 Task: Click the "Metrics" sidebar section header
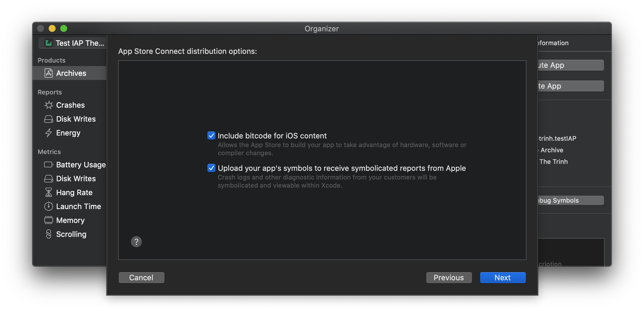click(49, 152)
